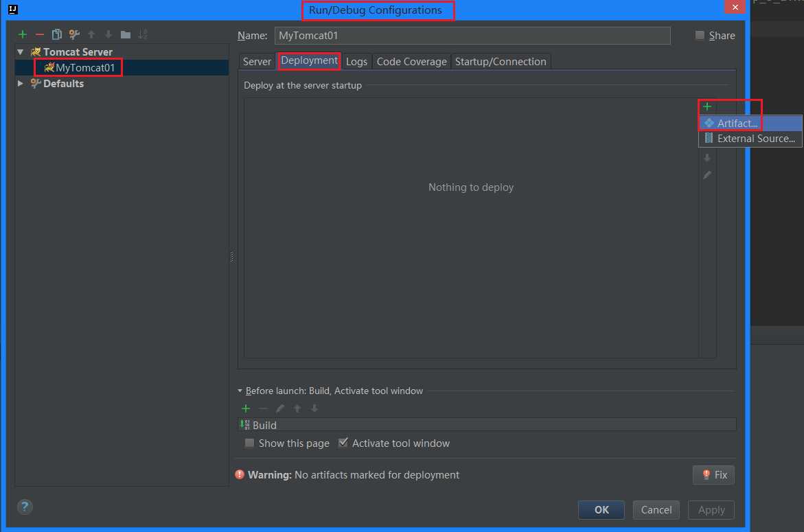Open the Logs tab
Viewport: 804px width, 532px height.
coord(356,62)
